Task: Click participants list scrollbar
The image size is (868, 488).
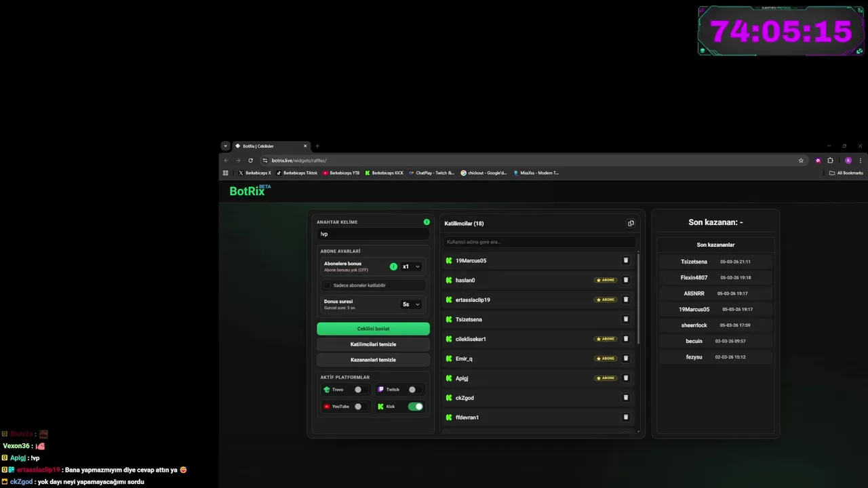Action: [x=638, y=298]
